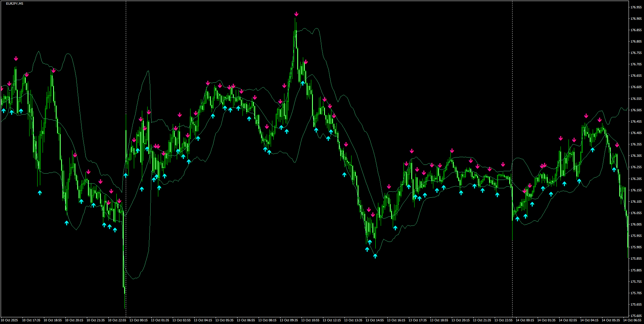The height and width of the screenshot is (324, 644).
Task: Select the down arrow above the 13 Oct 10:55 spike
Action: tap(305, 62)
